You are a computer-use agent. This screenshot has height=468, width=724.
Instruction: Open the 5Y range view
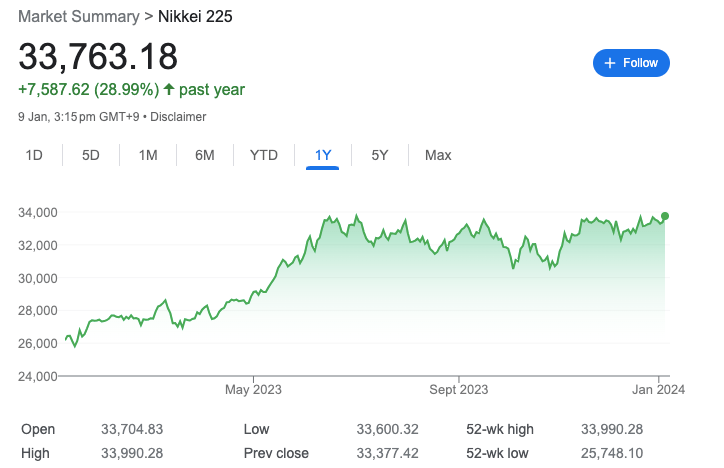pos(380,155)
